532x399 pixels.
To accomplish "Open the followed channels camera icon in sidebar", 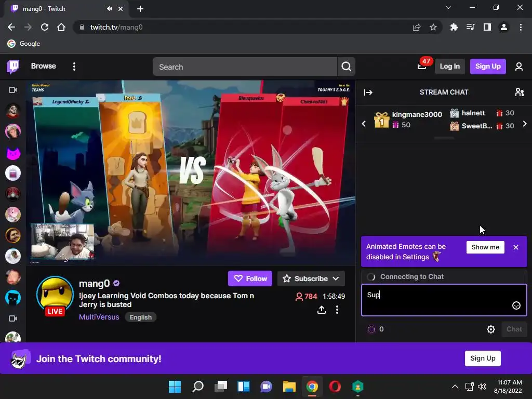I will (13, 90).
